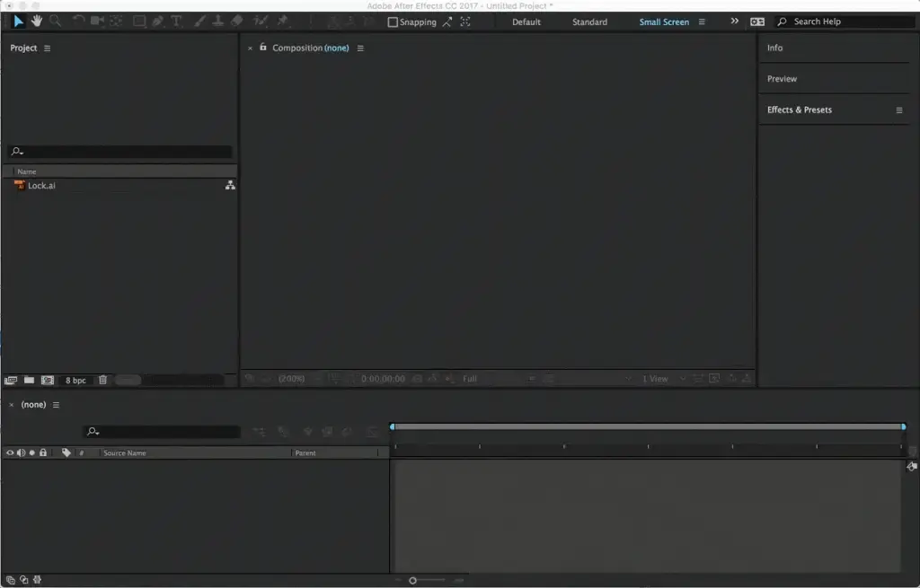
Task: Select the Brush tool
Action: point(199,22)
